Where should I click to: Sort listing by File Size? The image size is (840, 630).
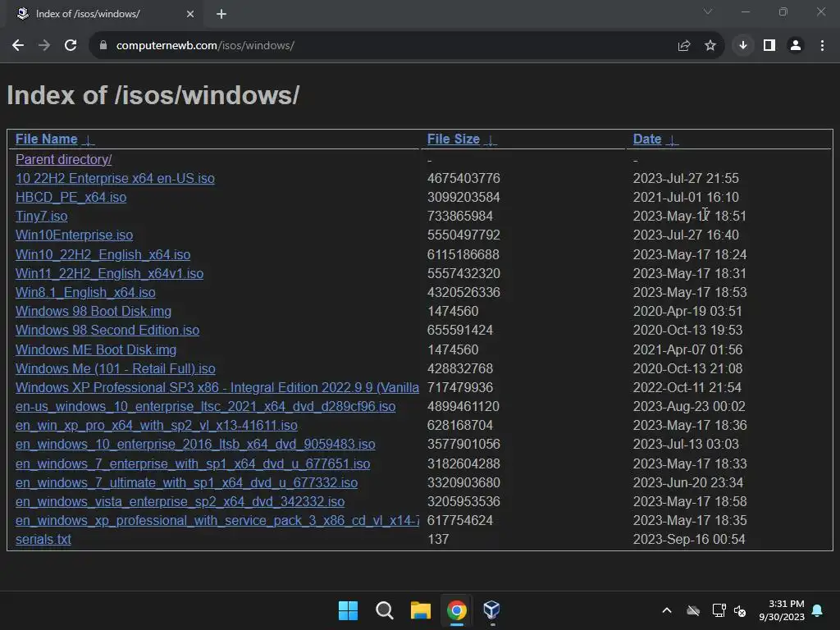coord(453,139)
